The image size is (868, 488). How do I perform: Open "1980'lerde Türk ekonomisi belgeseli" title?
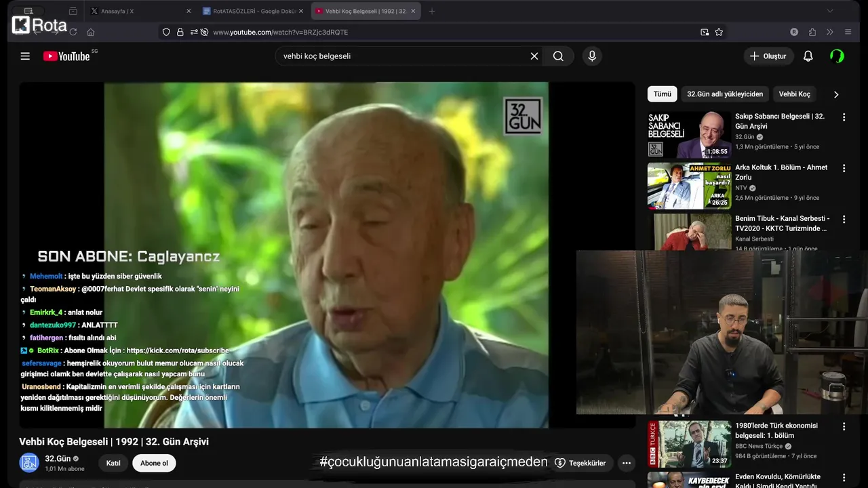pyautogui.click(x=776, y=430)
